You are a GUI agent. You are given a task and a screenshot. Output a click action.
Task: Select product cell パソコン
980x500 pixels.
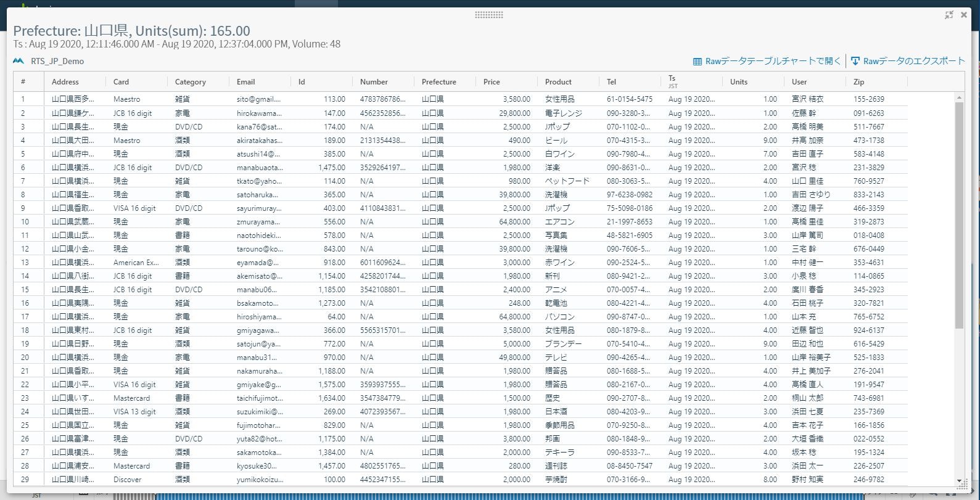560,316
